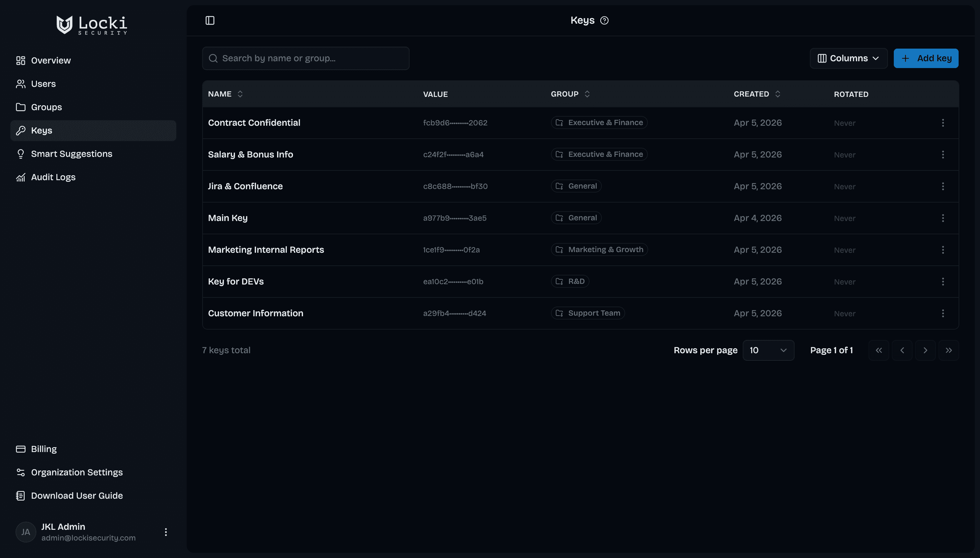Viewport: 980px width, 558px height.
Task: Click key value fcb9d6…2062
Action: [x=455, y=122]
